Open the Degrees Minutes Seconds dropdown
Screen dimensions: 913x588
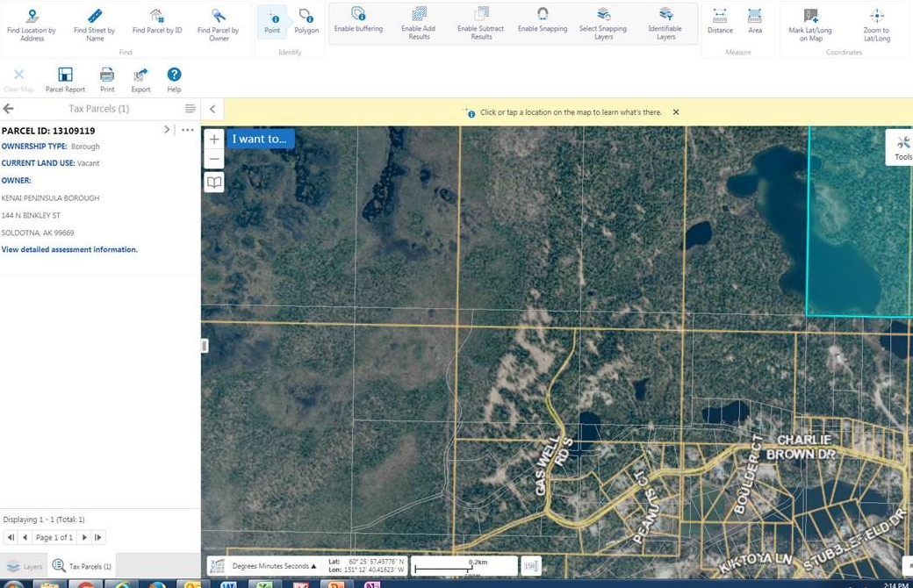point(274,566)
